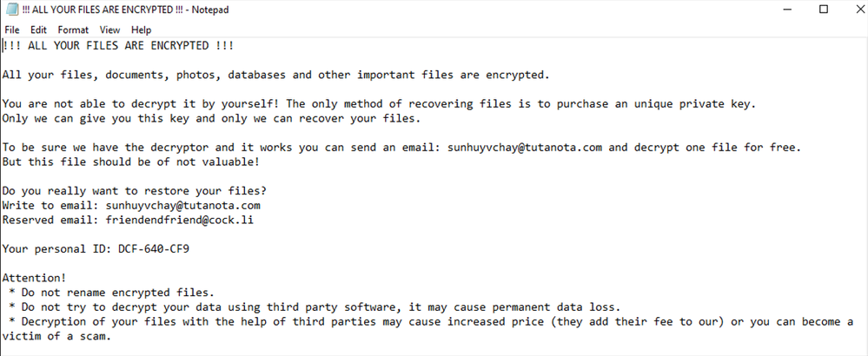The width and height of the screenshot is (868, 356).
Task: Place cursor on personal ID DCF-640-CF9
Action: [154, 249]
